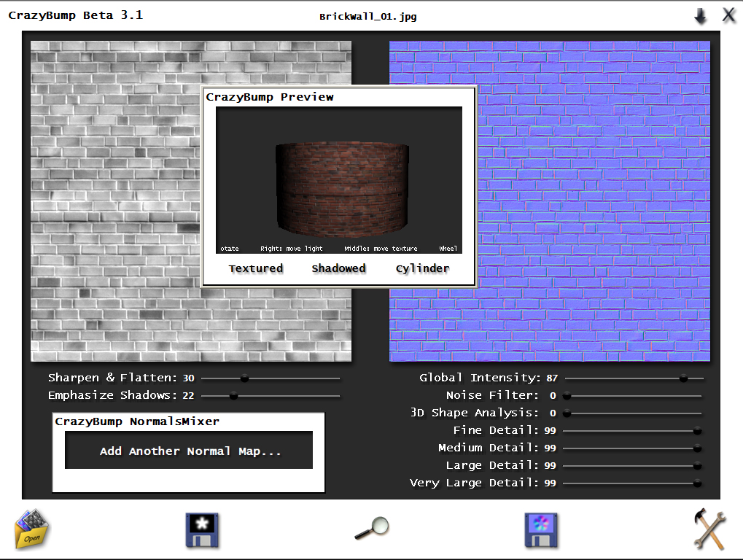Click the Medium Detail slider handle

[697, 448]
